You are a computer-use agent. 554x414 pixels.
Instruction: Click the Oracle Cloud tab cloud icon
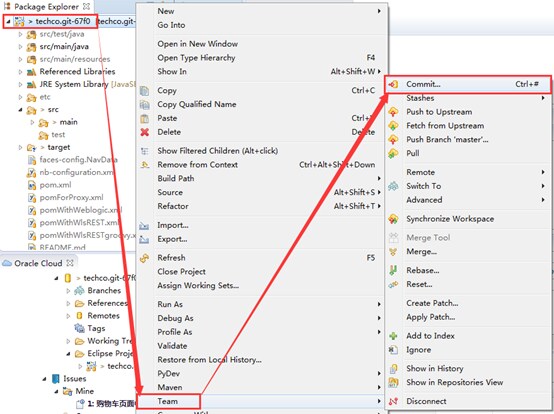(7, 264)
